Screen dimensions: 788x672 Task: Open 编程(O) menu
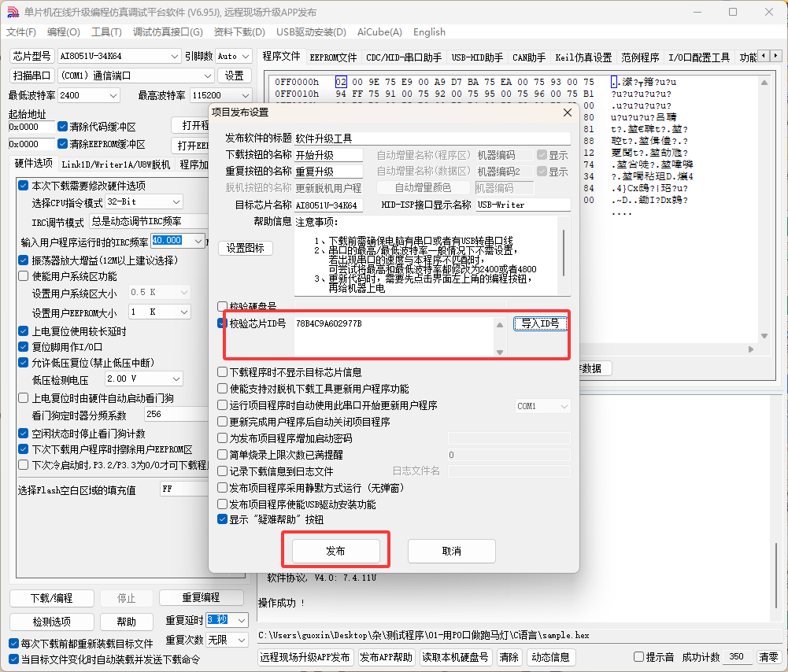click(x=64, y=32)
